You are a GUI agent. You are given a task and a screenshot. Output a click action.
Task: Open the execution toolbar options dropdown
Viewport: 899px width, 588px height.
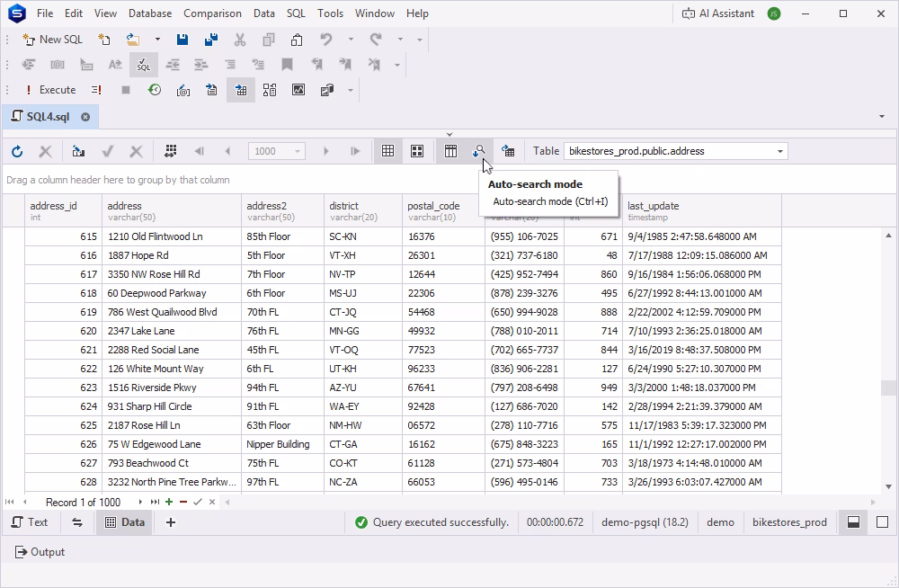click(x=351, y=90)
